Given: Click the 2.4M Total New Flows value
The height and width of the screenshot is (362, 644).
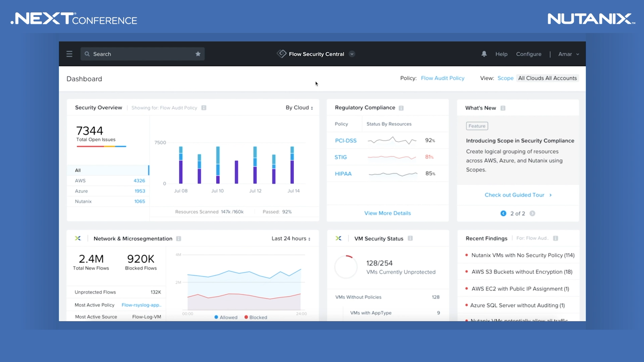Looking at the screenshot, I should tap(91, 259).
